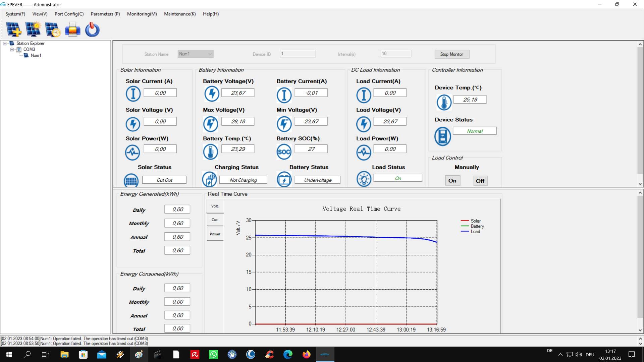Click the Stop Monitor button

point(452,54)
